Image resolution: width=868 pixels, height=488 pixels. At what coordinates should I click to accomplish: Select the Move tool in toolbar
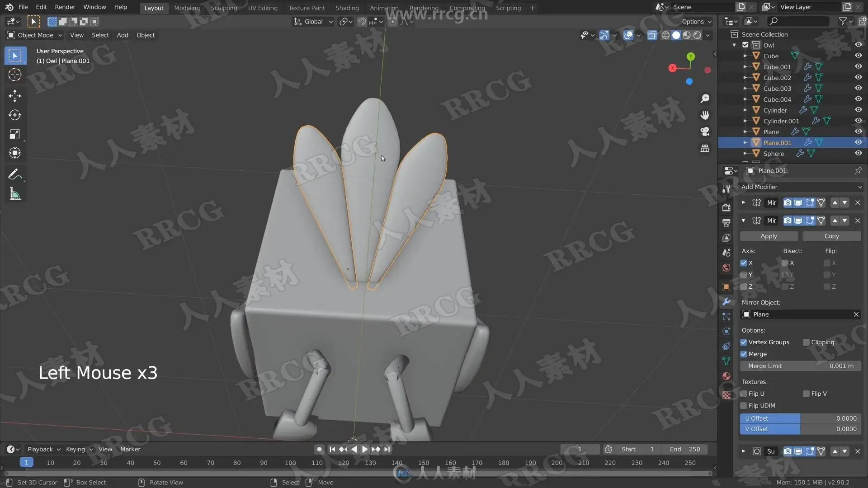tap(14, 96)
